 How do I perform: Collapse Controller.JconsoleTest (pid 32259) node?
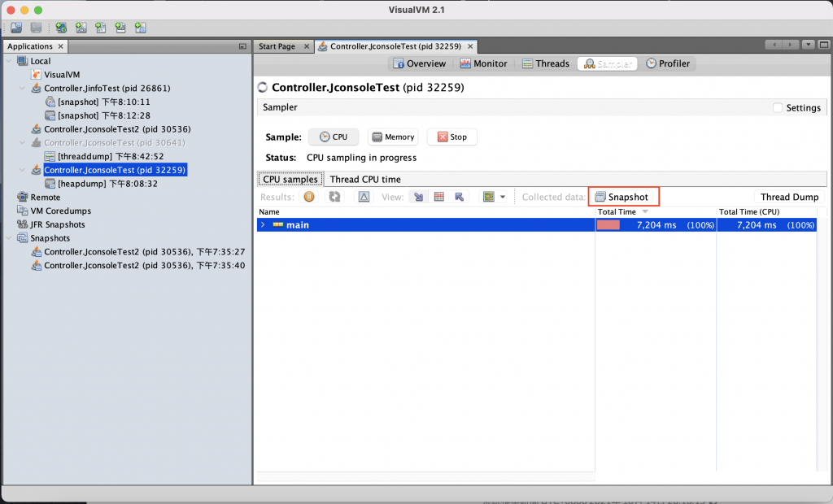click(x=22, y=170)
